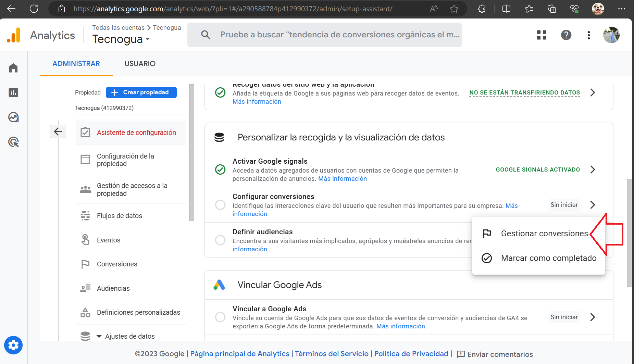
Task: Expand the Configurar conversiones chevron
Action: tap(593, 205)
